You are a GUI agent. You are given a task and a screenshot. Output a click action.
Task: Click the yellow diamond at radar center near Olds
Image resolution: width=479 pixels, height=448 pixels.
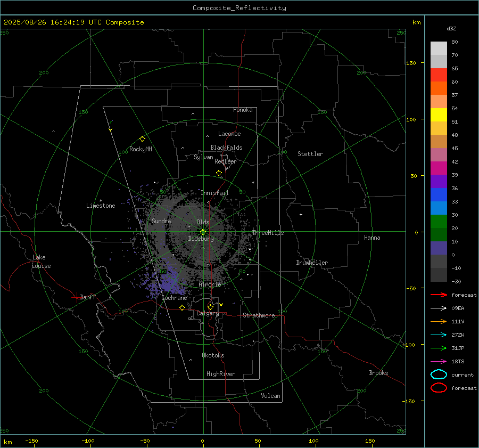coord(203,232)
